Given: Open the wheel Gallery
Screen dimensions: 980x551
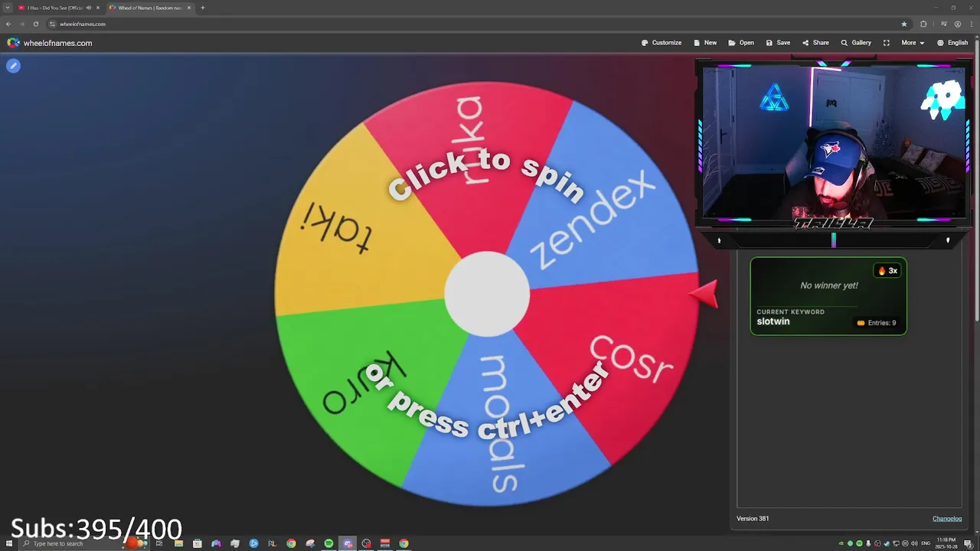Looking at the screenshot, I should coord(856,43).
